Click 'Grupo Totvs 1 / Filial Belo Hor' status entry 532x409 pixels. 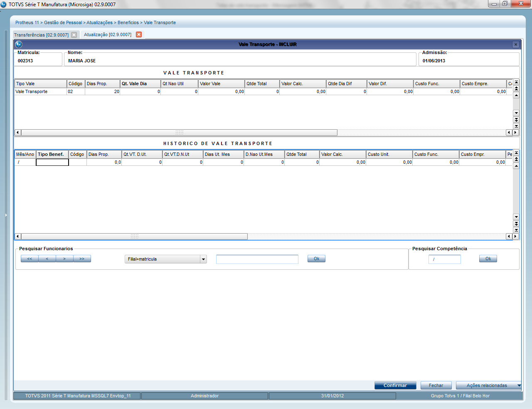coord(460,396)
